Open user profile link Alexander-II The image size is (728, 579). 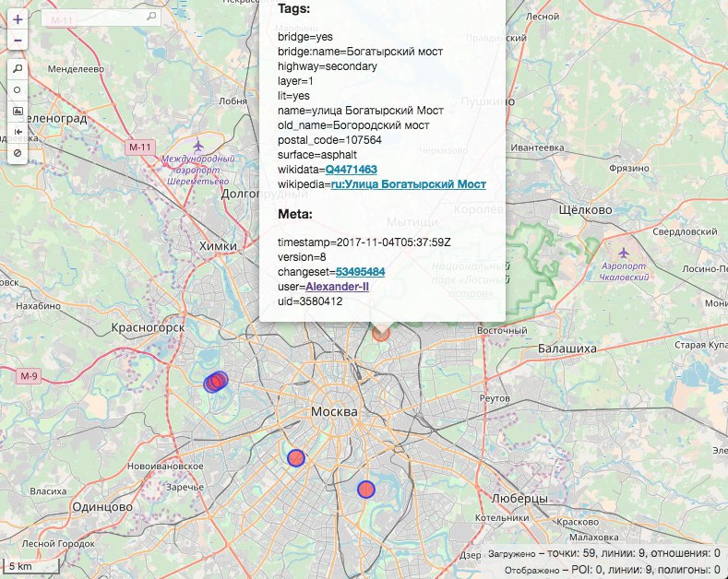(x=337, y=287)
